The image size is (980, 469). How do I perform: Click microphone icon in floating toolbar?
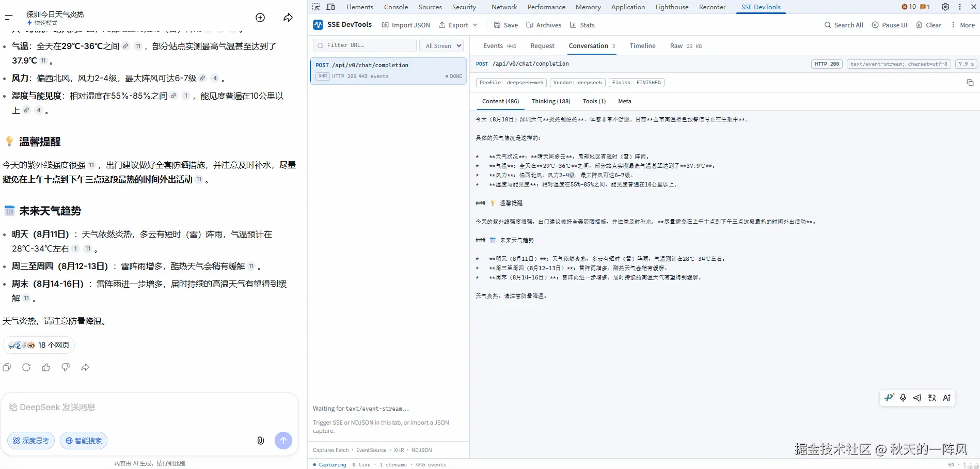[903, 398]
